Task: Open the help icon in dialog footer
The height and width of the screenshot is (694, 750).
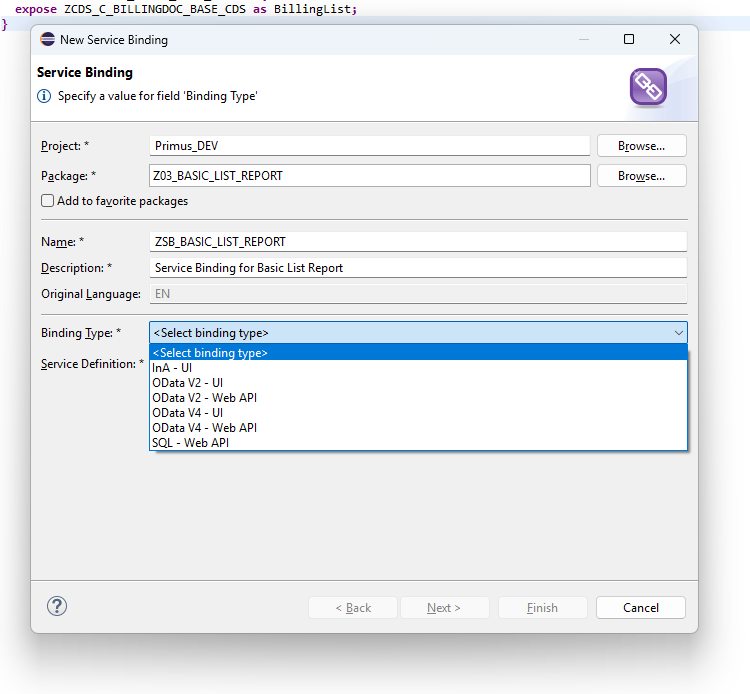Action: coord(57,606)
